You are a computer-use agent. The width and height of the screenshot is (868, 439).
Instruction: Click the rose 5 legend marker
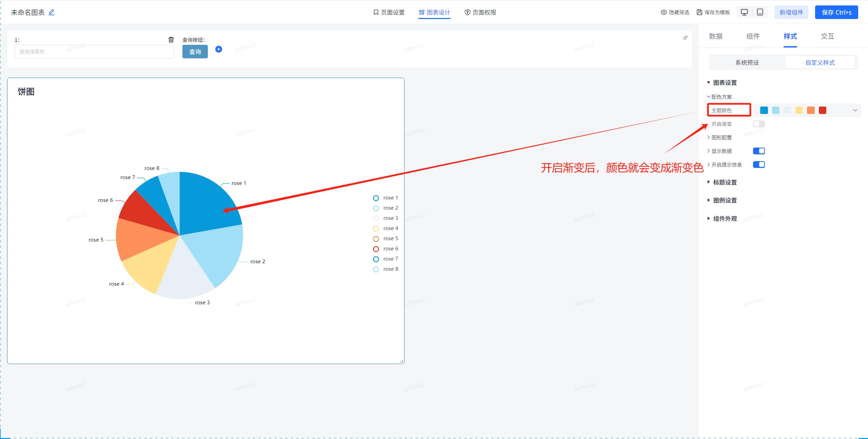pyautogui.click(x=376, y=239)
